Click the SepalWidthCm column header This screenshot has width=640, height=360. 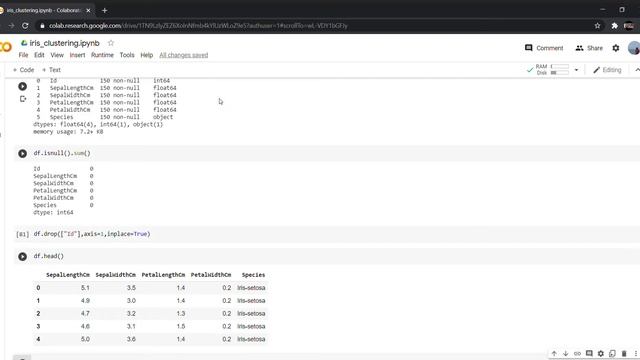click(x=116, y=275)
